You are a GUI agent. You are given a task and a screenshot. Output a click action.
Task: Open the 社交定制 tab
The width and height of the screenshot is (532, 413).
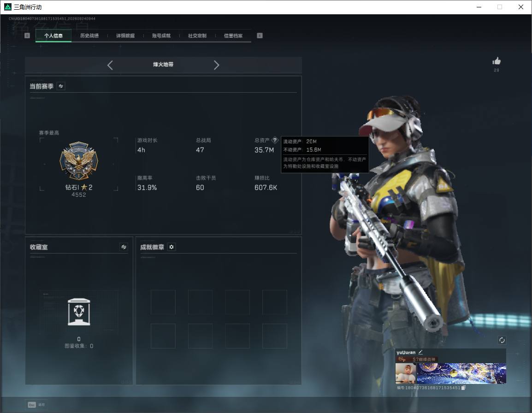[x=197, y=35]
